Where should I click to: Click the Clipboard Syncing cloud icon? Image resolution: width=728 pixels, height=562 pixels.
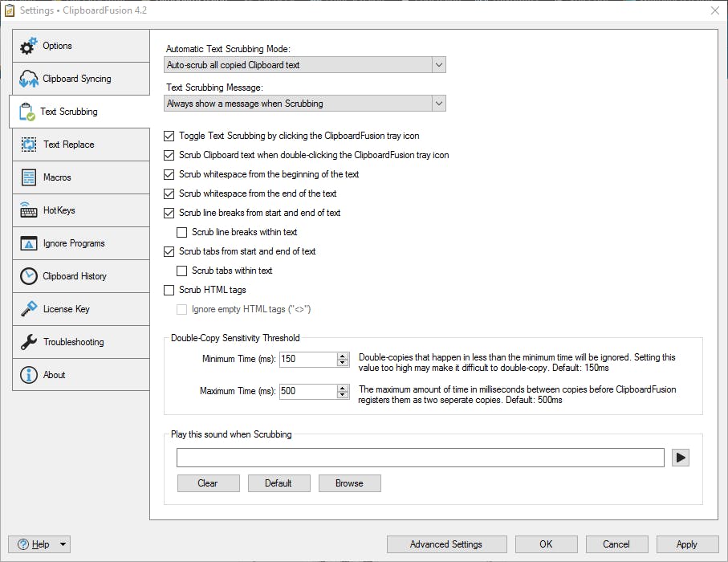point(28,79)
